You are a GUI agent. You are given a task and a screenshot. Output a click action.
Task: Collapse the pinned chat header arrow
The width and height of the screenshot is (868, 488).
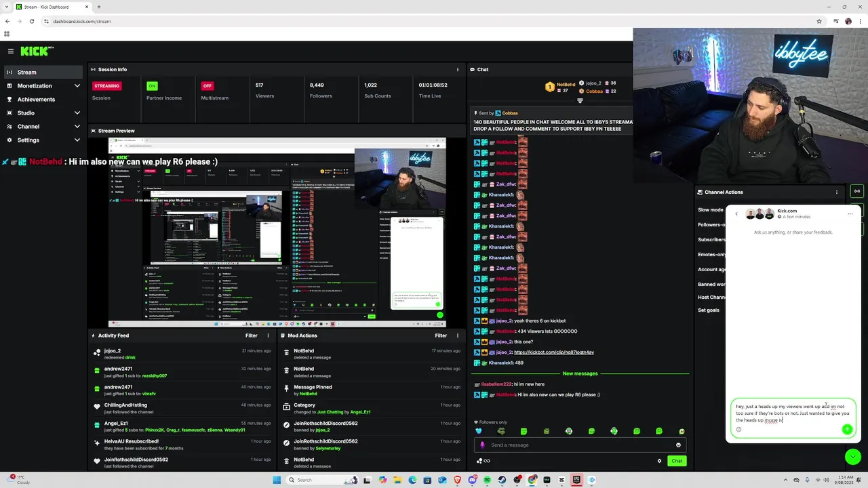pyautogui.click(x=580, y=101)
